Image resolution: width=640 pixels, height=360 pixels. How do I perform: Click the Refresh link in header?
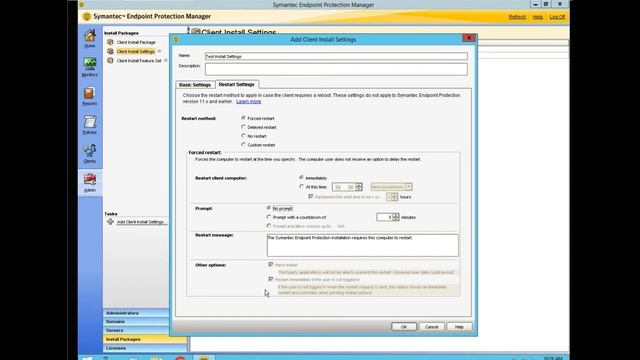click(517, 17)
